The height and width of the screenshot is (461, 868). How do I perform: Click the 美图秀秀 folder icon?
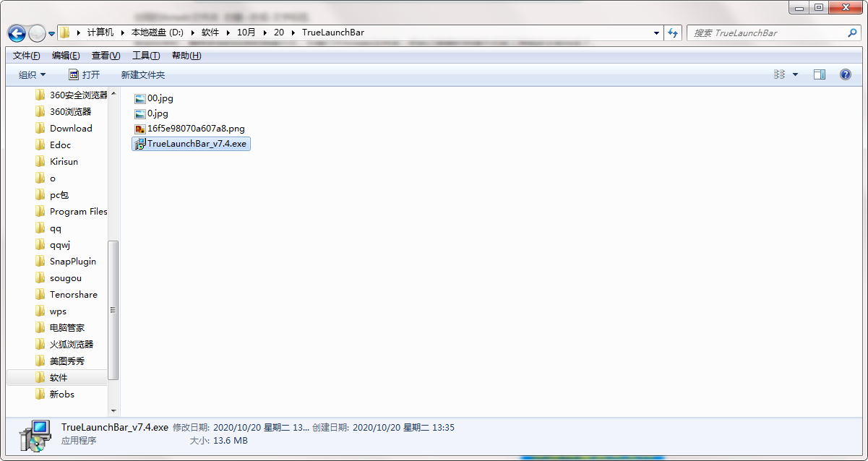point(40,361)
